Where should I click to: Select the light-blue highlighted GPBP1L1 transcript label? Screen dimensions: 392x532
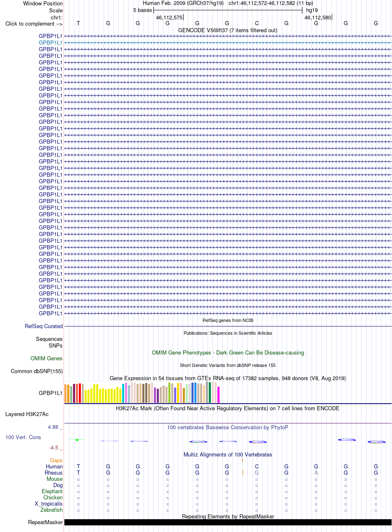(51, 43)
